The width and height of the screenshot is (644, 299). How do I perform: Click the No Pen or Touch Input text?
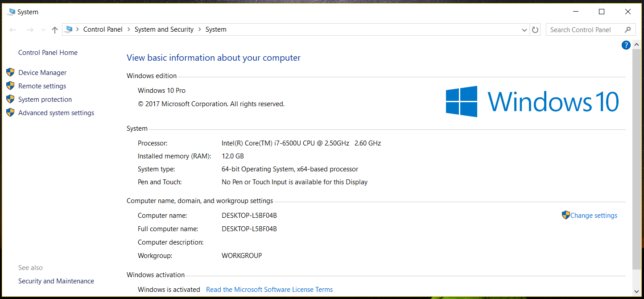pos(294,182)
